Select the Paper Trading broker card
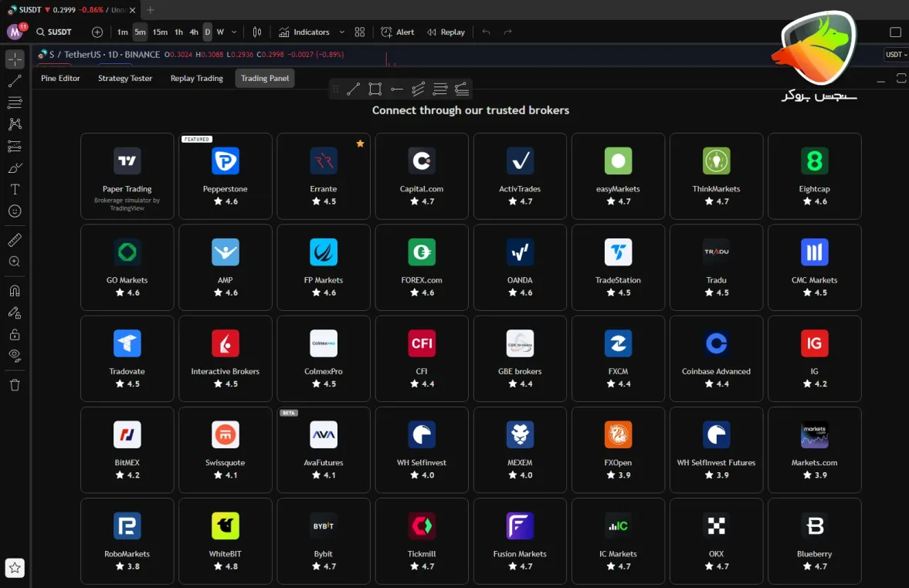Screen dimensions: 909x588 tap(127, 176)
